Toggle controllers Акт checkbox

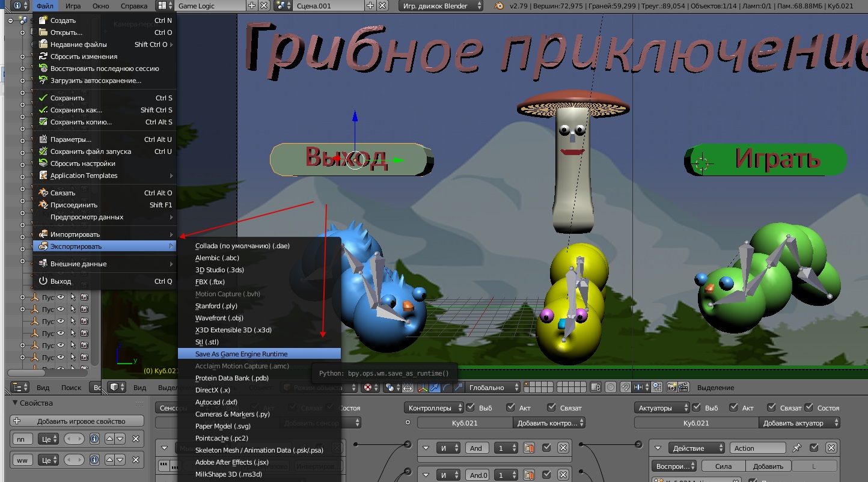510,407
